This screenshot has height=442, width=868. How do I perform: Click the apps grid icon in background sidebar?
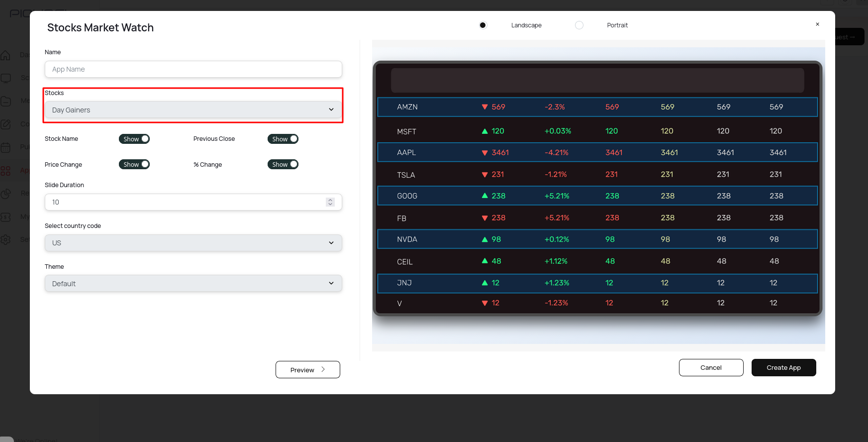tap(5, 171)
